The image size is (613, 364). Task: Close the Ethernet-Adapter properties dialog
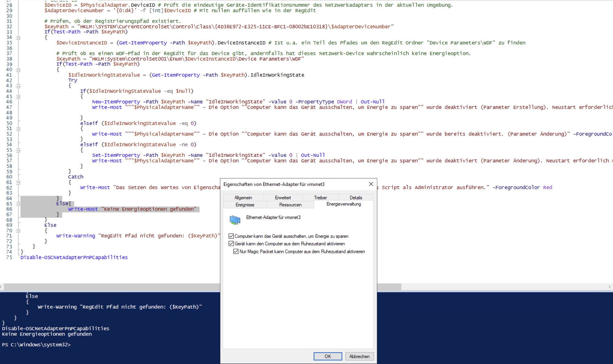371,184
